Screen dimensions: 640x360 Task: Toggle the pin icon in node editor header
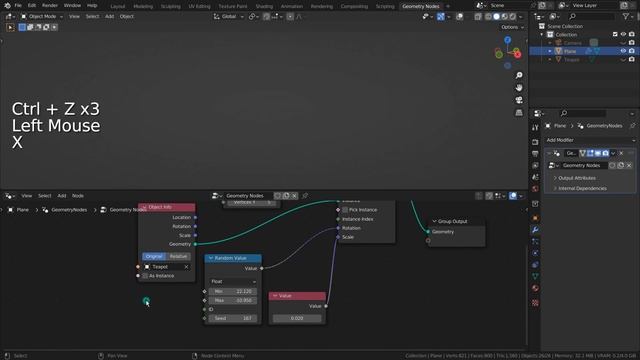coord(304,196)
